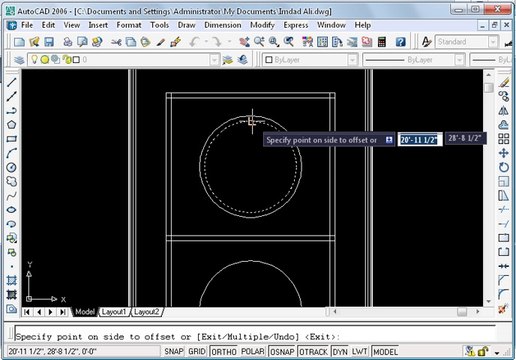The width and height of the screenshot is (516, 360).
Task: Select the Rectangle draw tool
Action: click(x=11, y=139)
